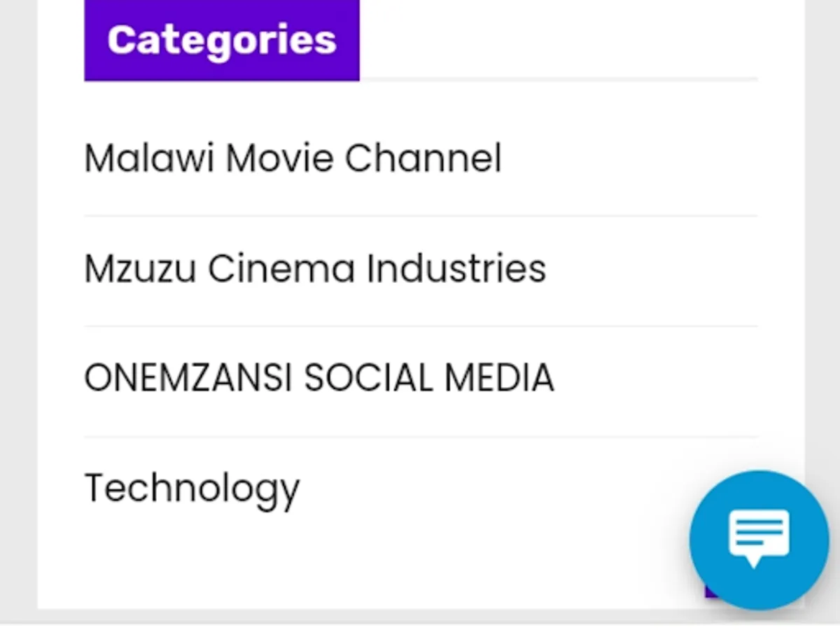Screen dimensions: 840x630
Task: Open the Malawi Movie Channel category
Action: pyautogui.click(x=293, y=158)
